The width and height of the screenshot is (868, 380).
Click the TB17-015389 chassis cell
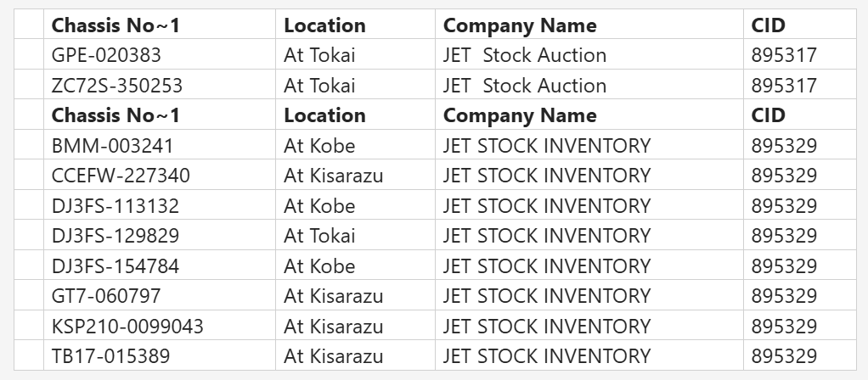[x=160, y=355]
